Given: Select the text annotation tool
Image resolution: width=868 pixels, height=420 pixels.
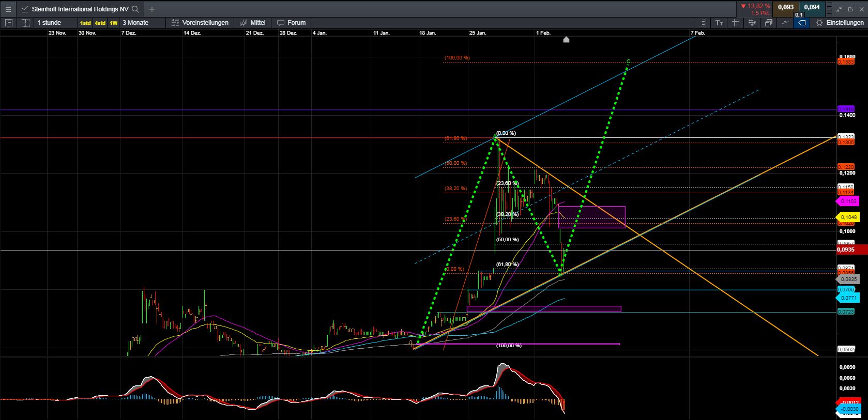Looking at the screenshot, I should [x=719, y=23].
